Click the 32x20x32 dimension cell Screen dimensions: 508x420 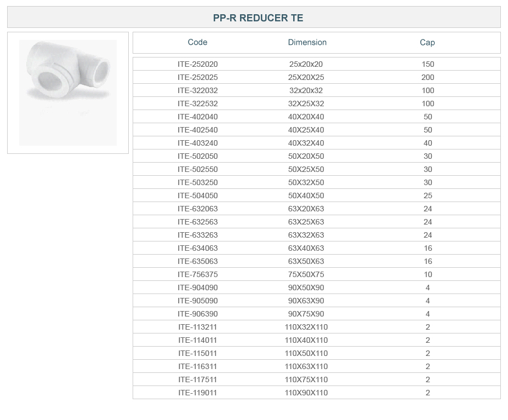click(306, 90)
